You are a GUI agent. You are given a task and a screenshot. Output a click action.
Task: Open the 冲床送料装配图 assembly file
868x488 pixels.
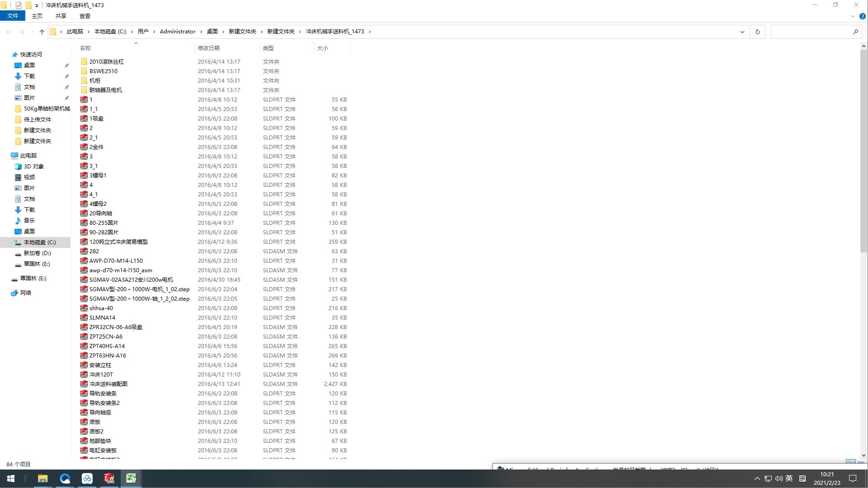(108, 384)
